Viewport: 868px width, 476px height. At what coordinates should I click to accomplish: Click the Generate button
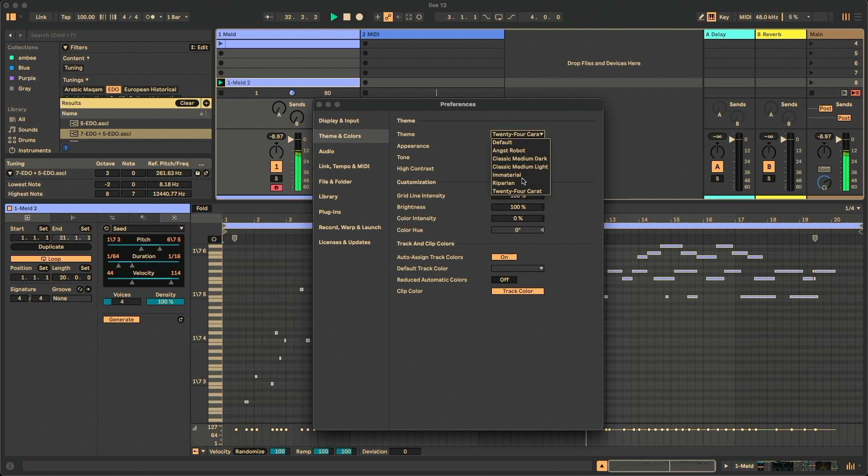pyautogui.click(x=121, y=320)
